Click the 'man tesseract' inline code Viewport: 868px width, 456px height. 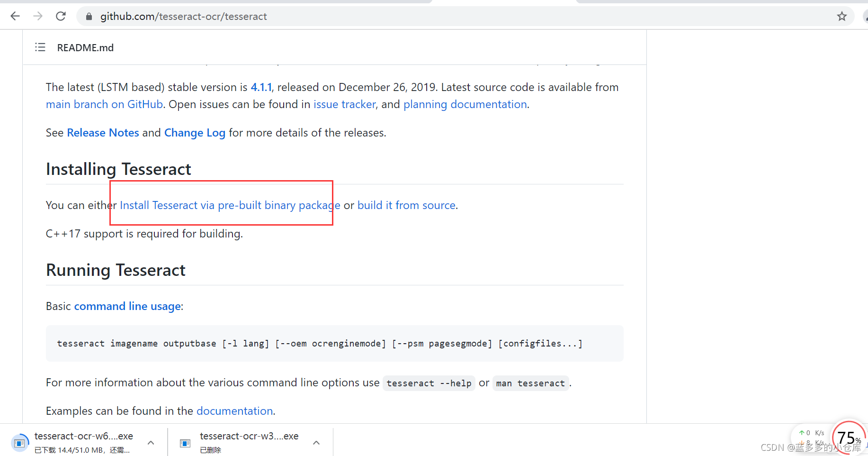pos(530,383)
